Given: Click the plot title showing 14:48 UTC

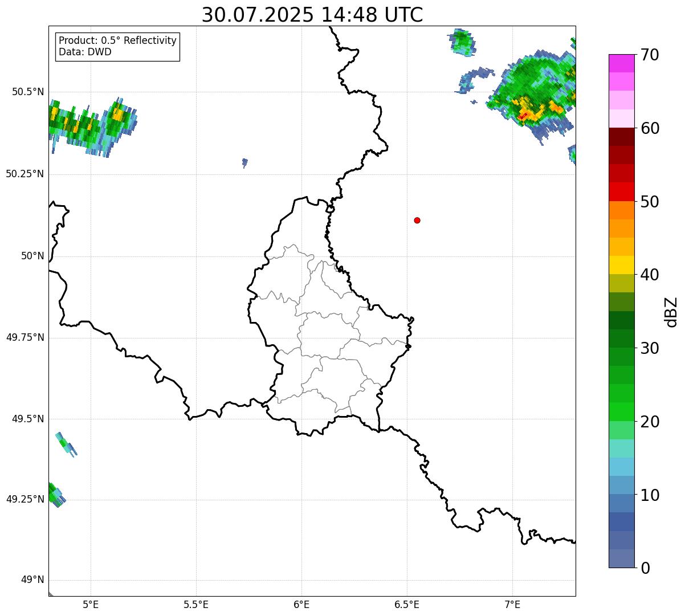Looking at the screenshot, I should [x=312, y=15].
